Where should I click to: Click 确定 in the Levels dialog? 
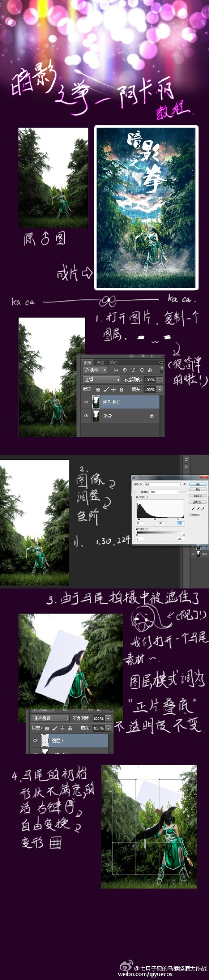(198, 484)
